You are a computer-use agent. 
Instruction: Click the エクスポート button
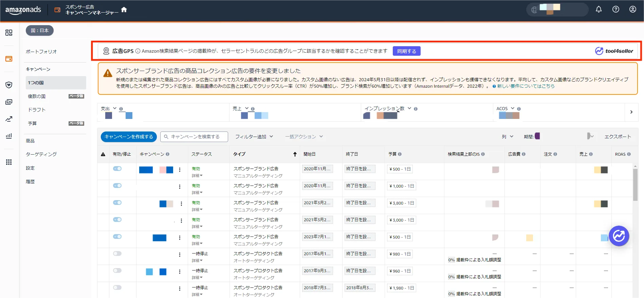tap(618, 137)
